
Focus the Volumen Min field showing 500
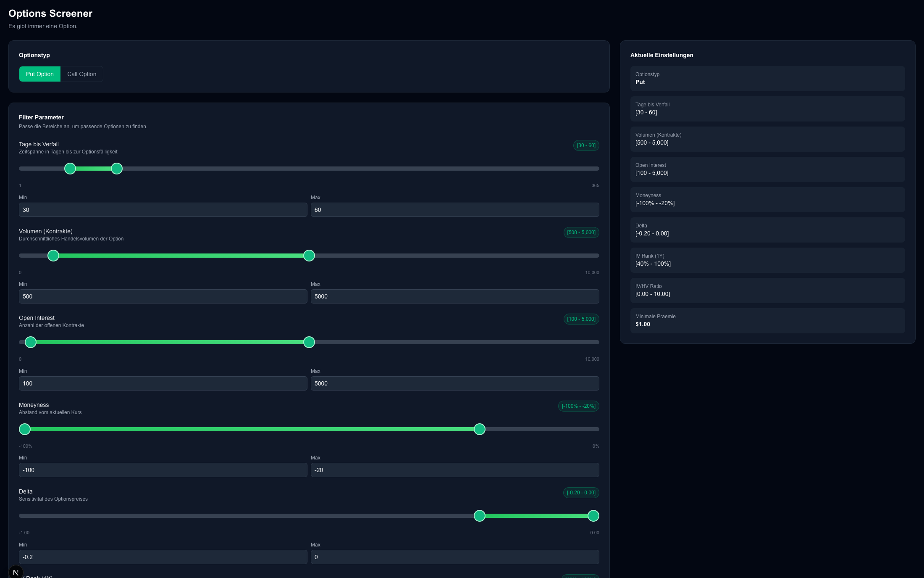pos(163,296)
